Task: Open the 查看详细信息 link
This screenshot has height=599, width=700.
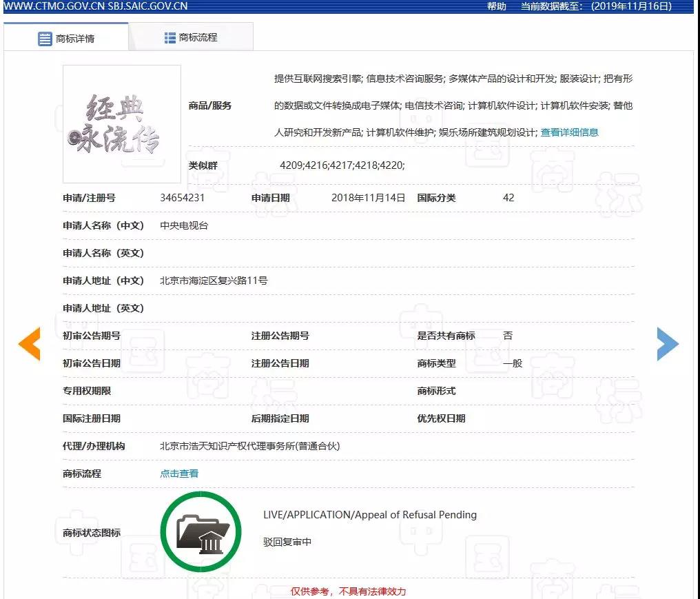Action: click(569, 132)
